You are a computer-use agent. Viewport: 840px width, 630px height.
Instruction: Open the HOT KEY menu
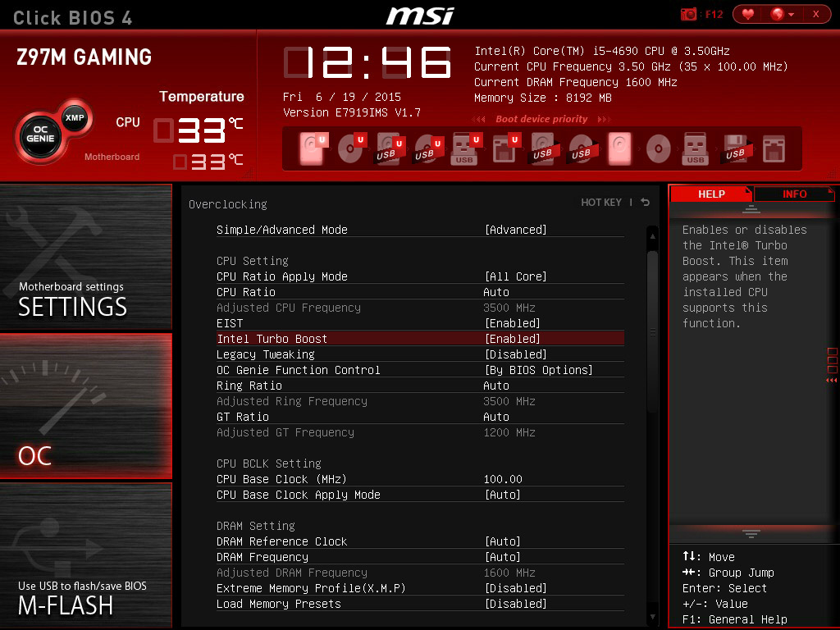point(601,203)
